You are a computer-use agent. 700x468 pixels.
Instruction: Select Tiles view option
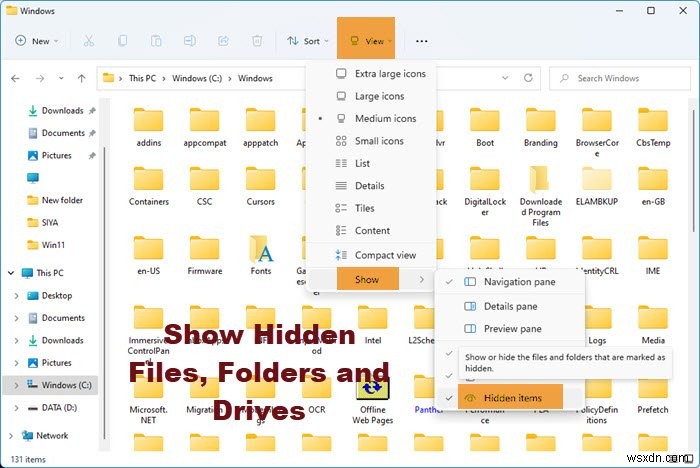coord(371,208)
